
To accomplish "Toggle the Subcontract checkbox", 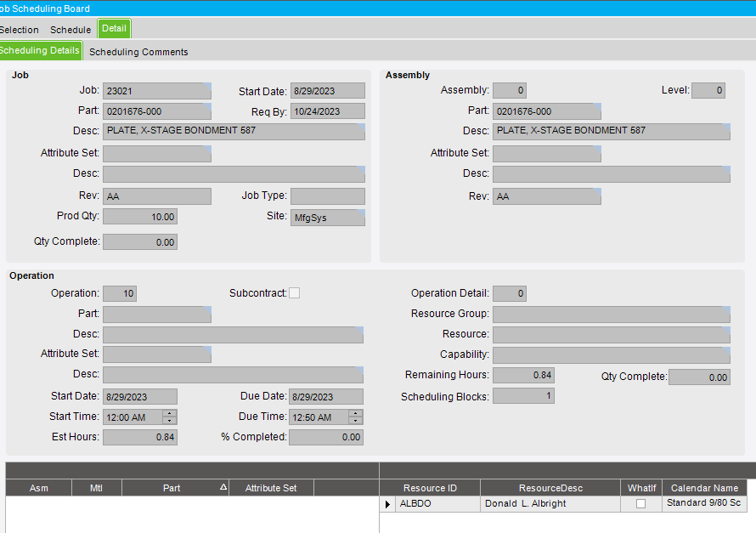I will (294, 293).
